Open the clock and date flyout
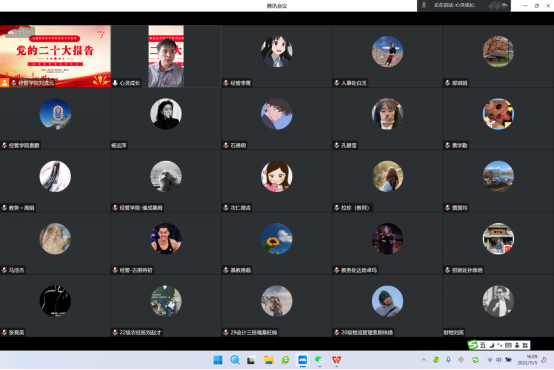 tap(528, 360)
